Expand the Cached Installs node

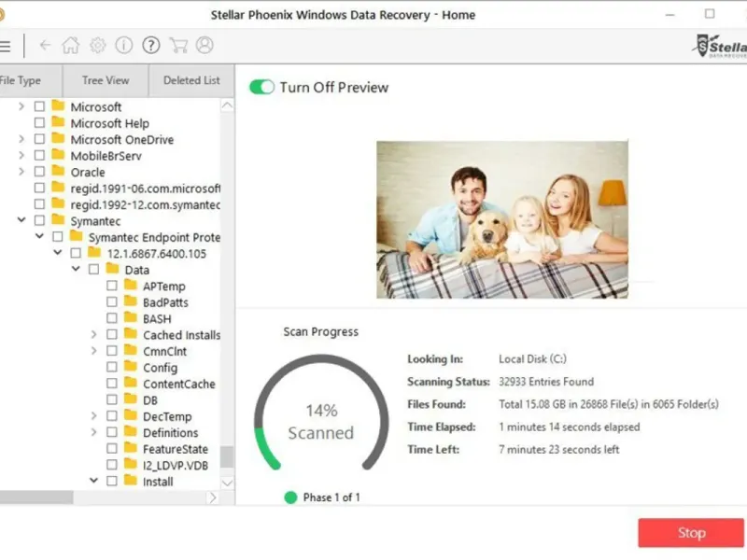tap(94, 335)
